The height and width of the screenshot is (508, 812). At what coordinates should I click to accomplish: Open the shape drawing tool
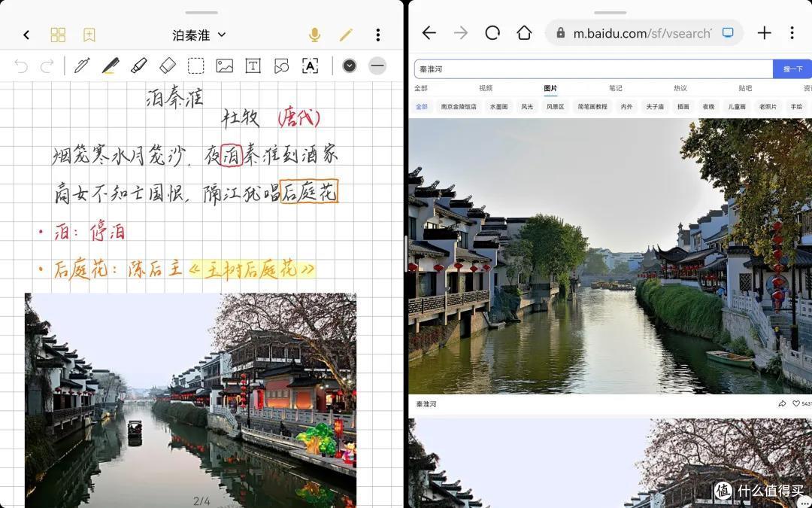(x=281, y=65)
